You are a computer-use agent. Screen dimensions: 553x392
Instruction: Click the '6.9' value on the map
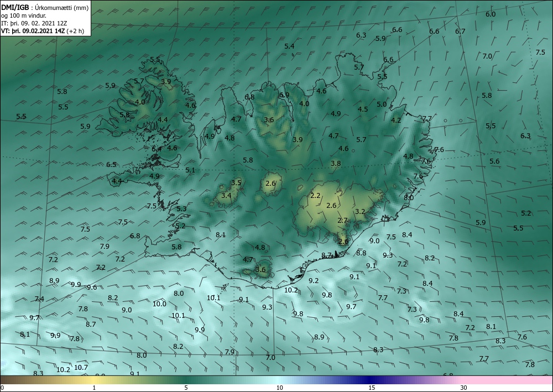tap(284, 95)
